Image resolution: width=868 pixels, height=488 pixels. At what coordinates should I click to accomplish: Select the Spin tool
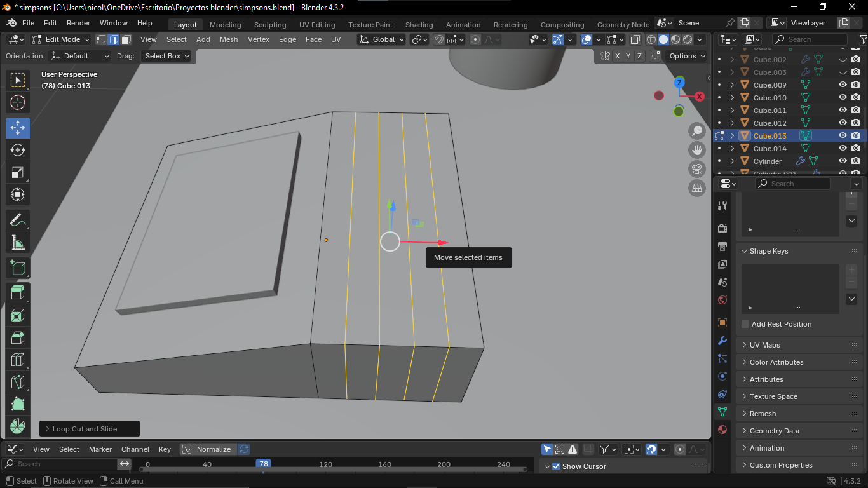(x=18, y=426)
